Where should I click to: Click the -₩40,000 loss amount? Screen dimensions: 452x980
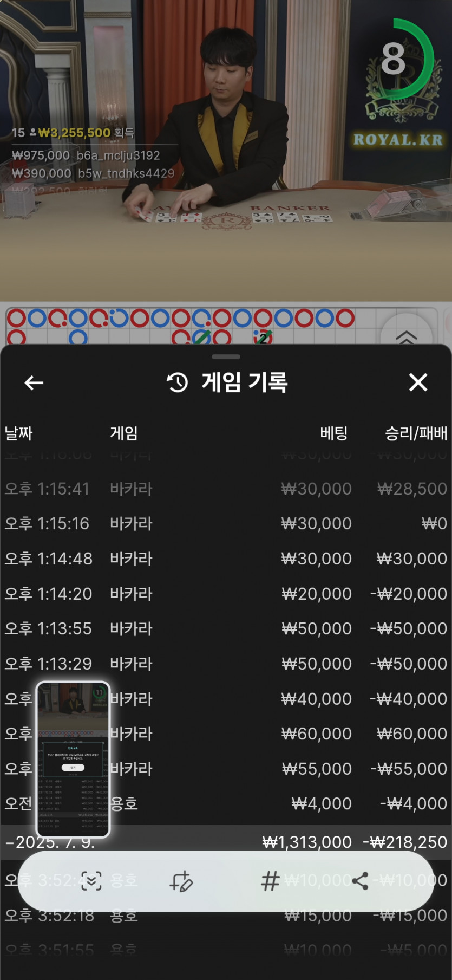click(409, 699)
